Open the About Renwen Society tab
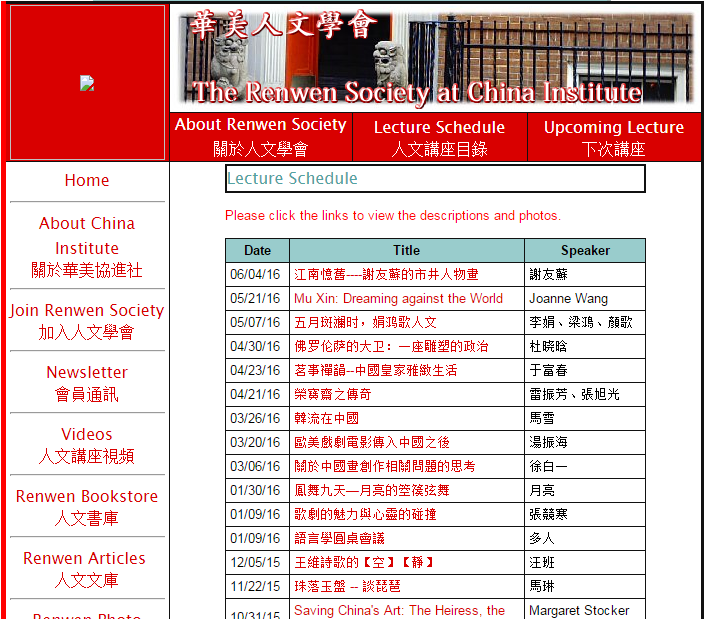This screenshot has height=619, width=704. [261, 136]
